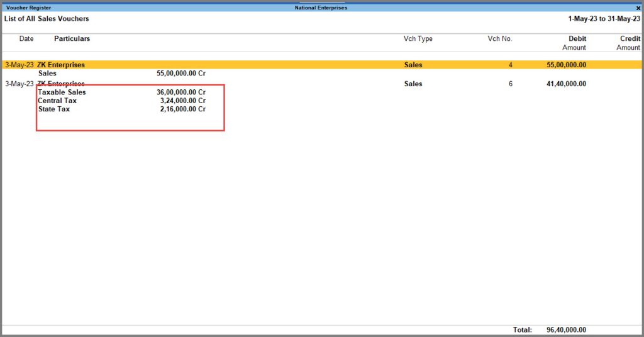Click the Credit Amount column header
Viewport: 644px width, 337px height.
(628, 43)
